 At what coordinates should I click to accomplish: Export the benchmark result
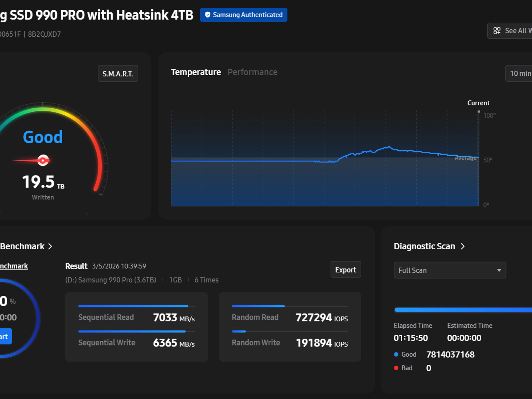coord(346,270)
